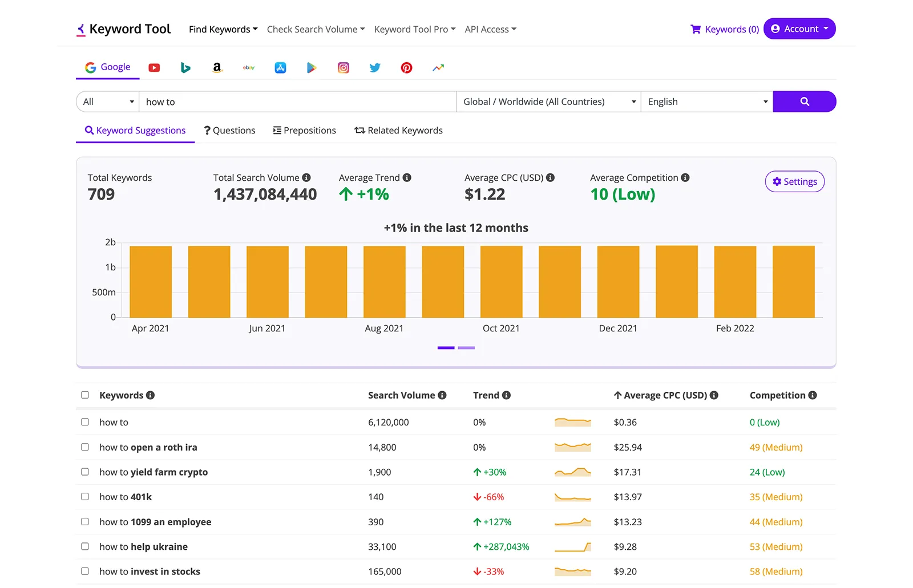The width and height of the screenshot is (913, 588).
Task: Click the info icon beside Total Search Volume
Action: tap(306, 178)
